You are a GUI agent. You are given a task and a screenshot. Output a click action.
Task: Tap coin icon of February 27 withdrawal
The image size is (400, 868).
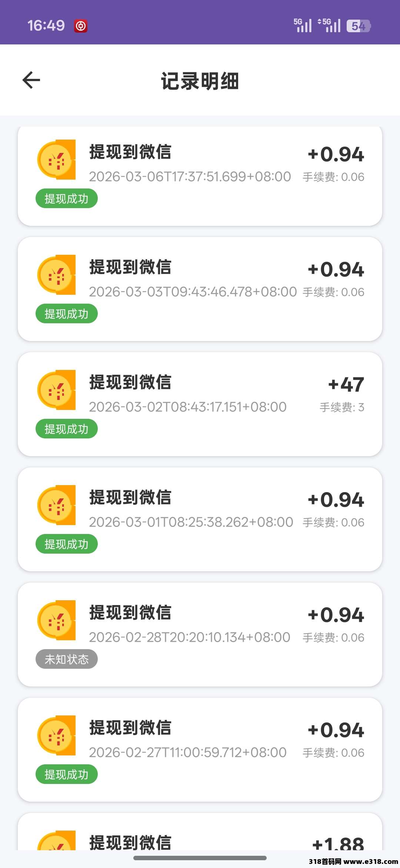click(x=57, y=735)
